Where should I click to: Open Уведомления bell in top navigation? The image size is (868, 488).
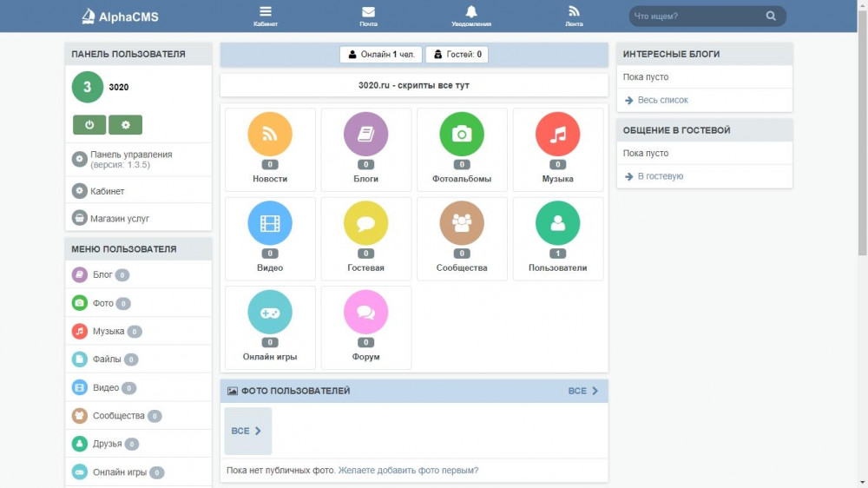click(x=471, y=16)
